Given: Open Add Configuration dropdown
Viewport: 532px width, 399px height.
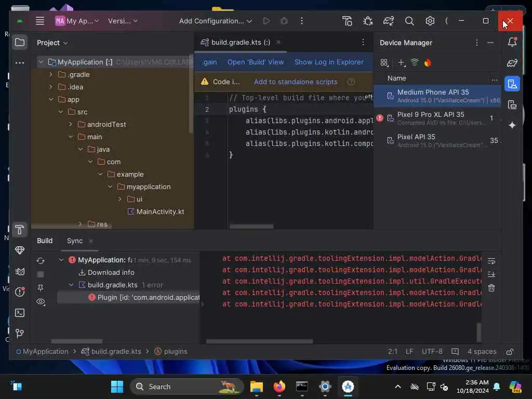Looking at the screenshot, I should coord(216,21).
